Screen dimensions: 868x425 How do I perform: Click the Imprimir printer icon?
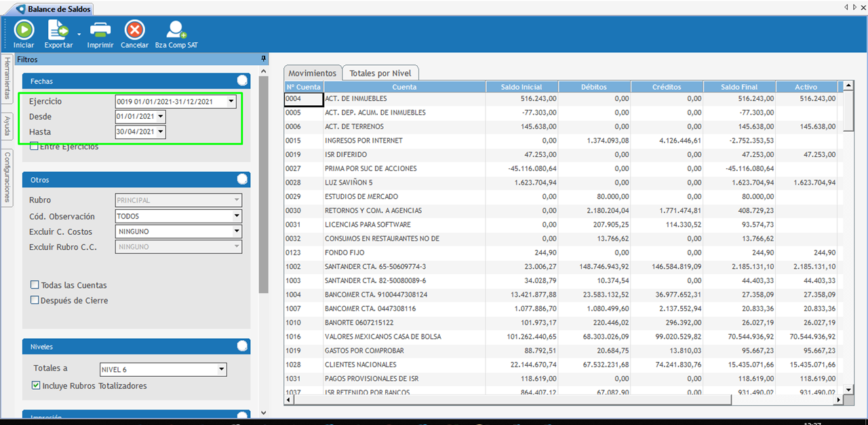coord(100,30)
